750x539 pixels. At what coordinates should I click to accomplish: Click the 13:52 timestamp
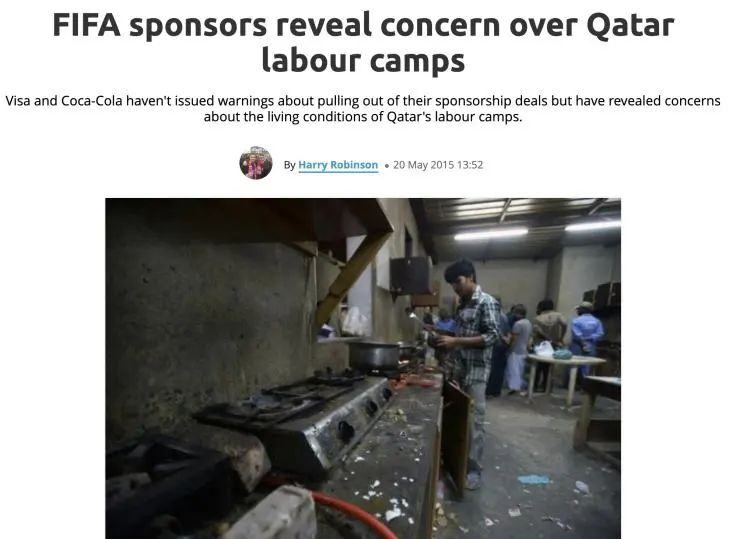click(470, 165)
